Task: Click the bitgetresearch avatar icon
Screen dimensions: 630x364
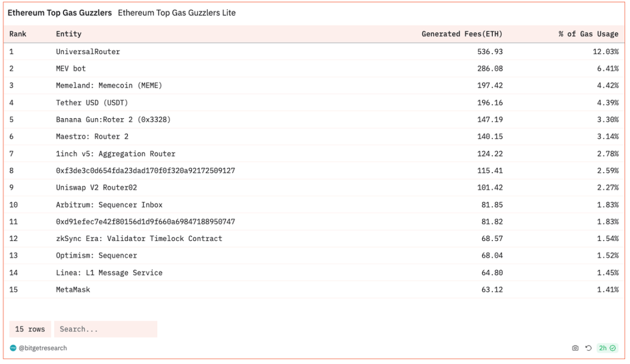Action: [13, 348]
